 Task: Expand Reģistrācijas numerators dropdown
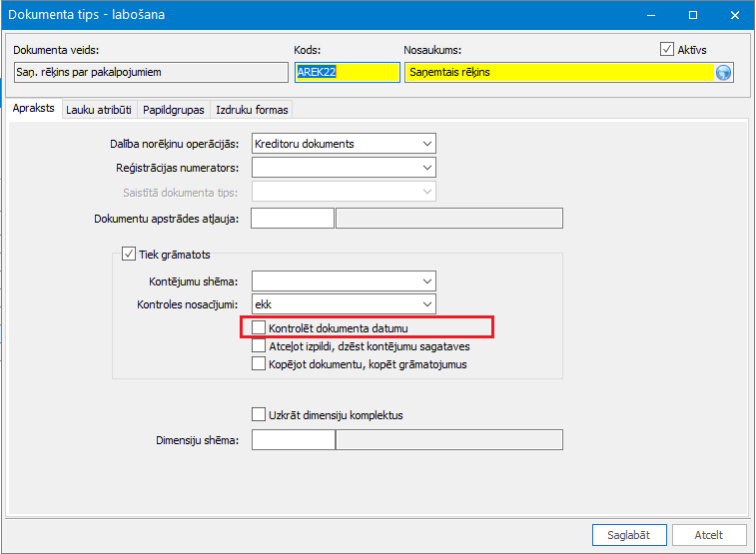(427, 168)
